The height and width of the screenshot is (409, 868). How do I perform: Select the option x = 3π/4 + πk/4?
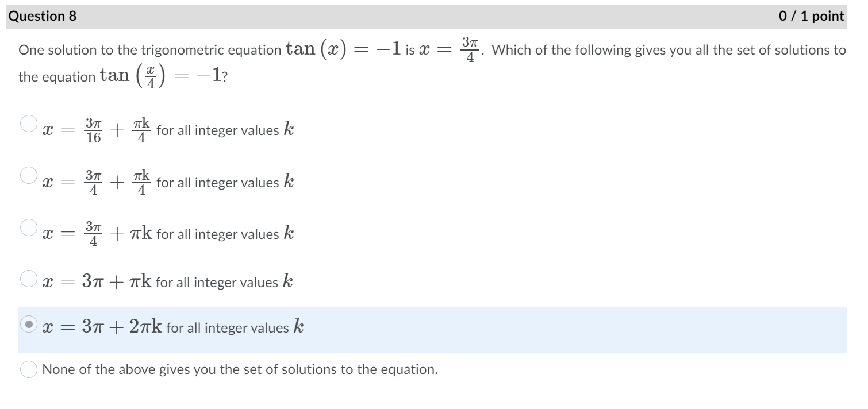click(x=167, y=182)
